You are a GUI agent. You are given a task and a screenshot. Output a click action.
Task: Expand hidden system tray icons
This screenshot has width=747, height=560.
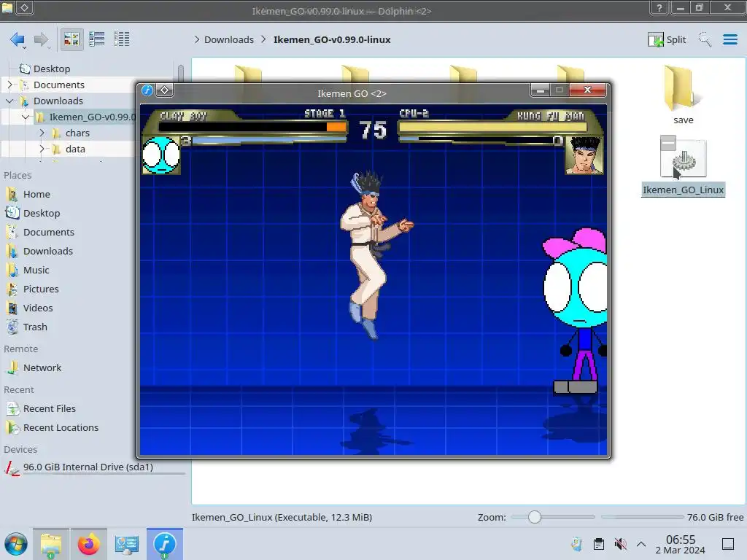pyautogui.click(x=641, y=544)
